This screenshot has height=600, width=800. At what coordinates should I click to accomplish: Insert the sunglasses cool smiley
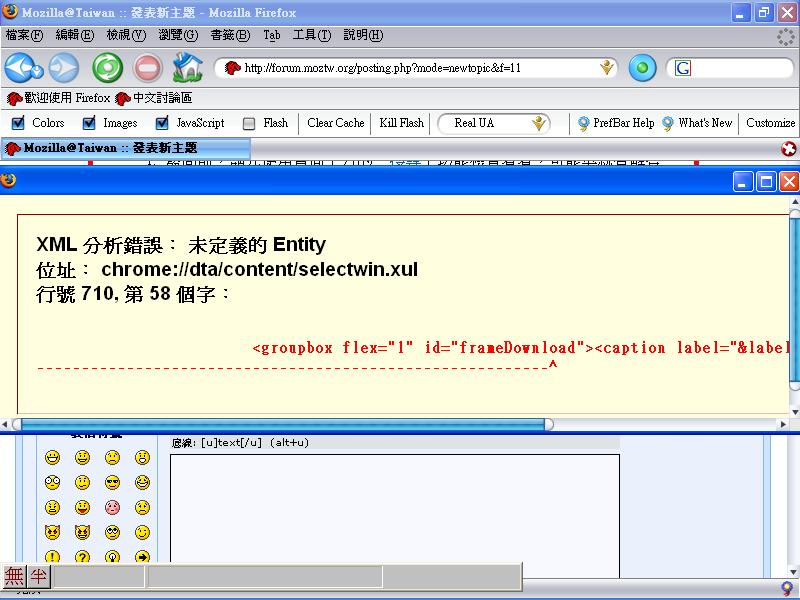coord(112,483)
